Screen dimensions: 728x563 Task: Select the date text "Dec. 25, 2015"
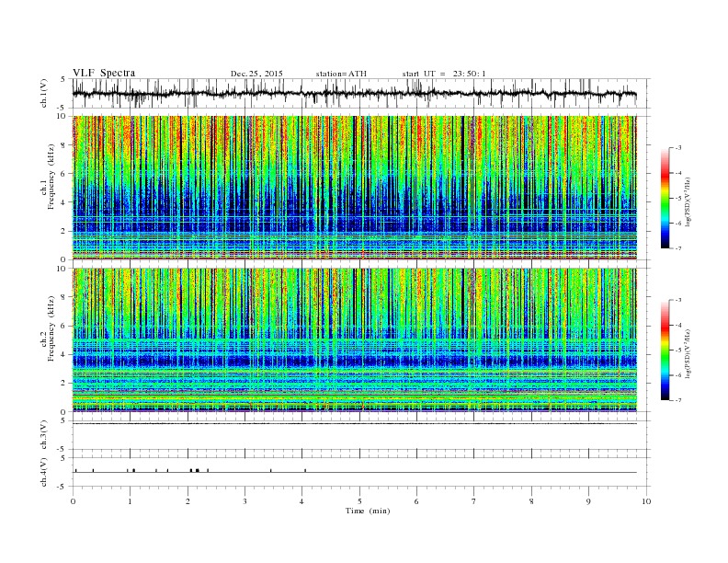256,74
